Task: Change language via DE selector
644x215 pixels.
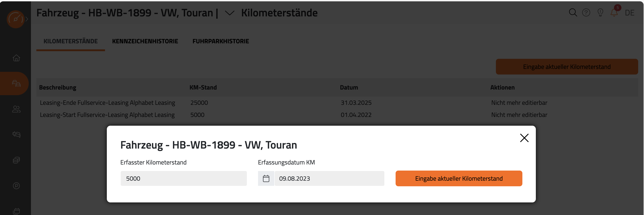Action: (629, 13)
